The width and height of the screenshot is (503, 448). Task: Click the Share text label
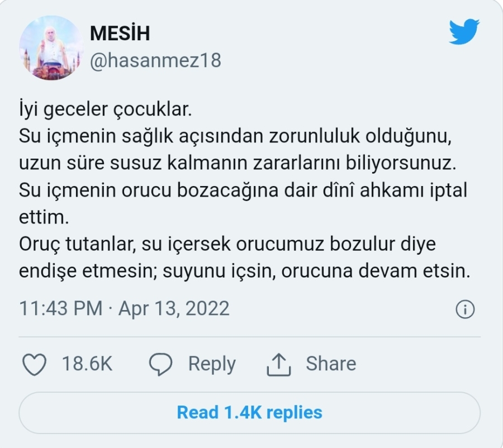[x=330, y=364]
